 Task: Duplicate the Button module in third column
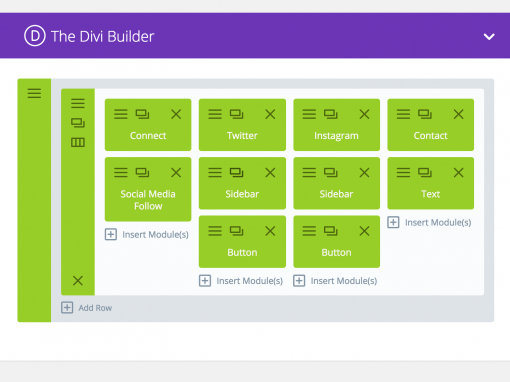[331, 231]
